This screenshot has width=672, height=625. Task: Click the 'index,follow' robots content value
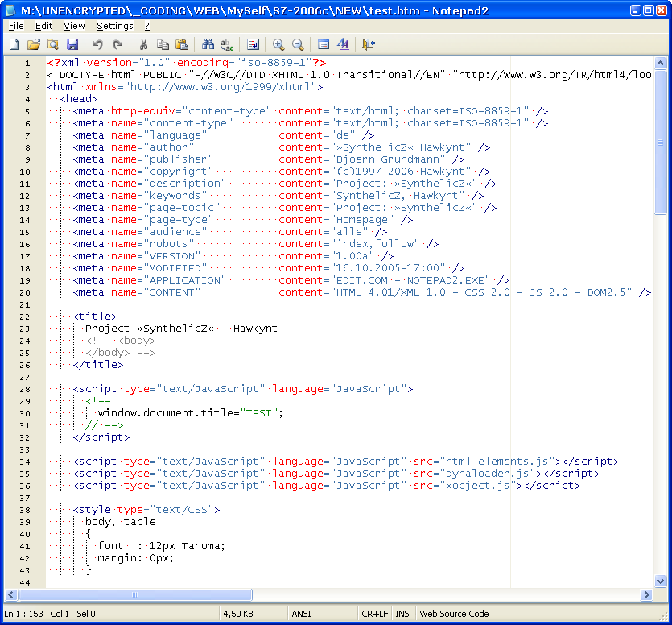[x=375, y=244]
